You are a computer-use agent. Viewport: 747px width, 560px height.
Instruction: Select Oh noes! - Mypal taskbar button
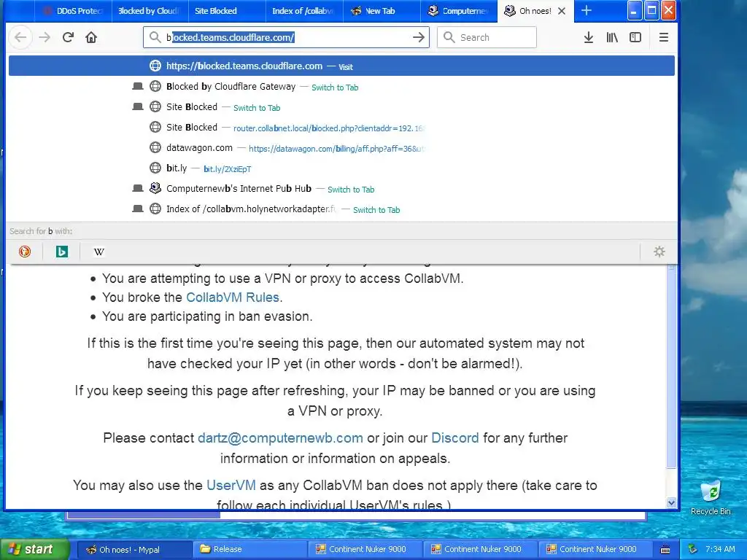point(133,550)
